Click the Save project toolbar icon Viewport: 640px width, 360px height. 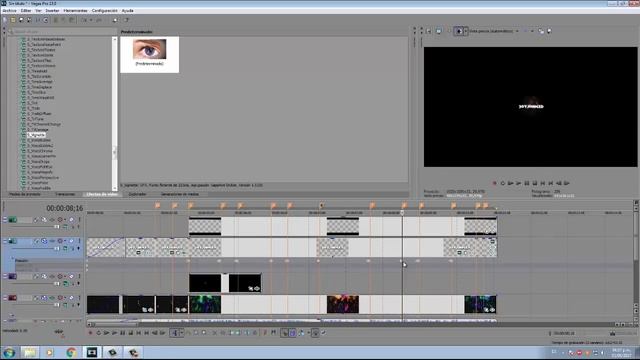[21, 20]
